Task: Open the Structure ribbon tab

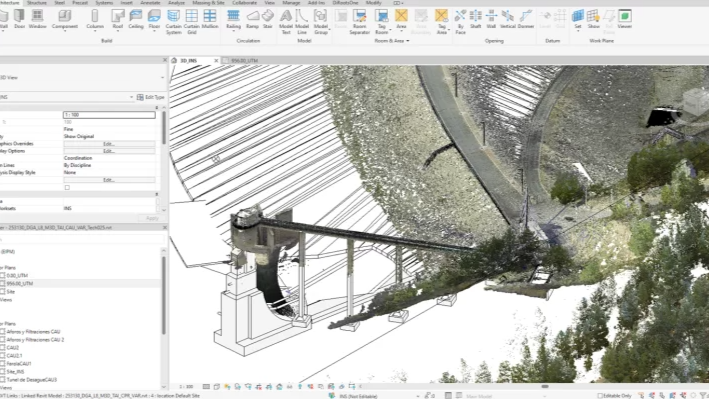Action: coord(37,3)
